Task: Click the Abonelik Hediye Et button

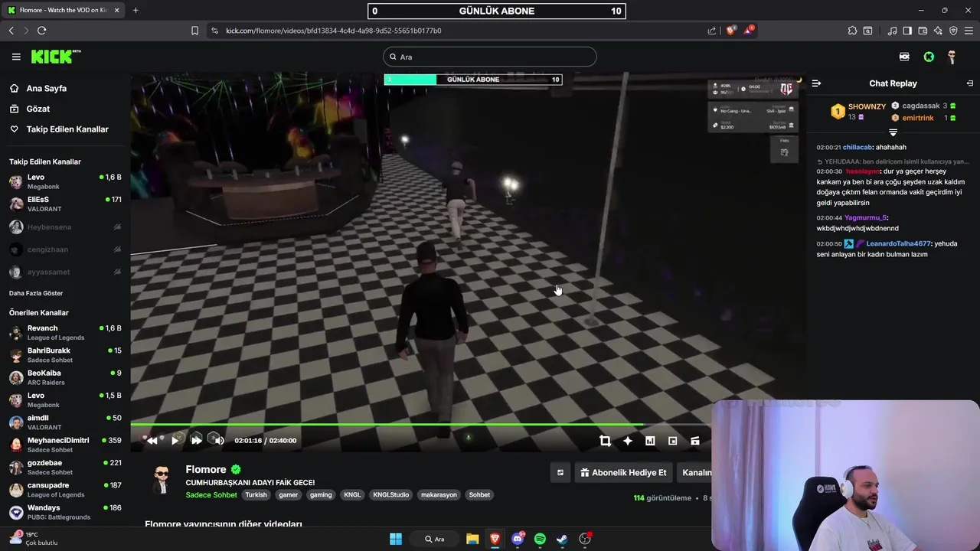Action: coord(623,472)
